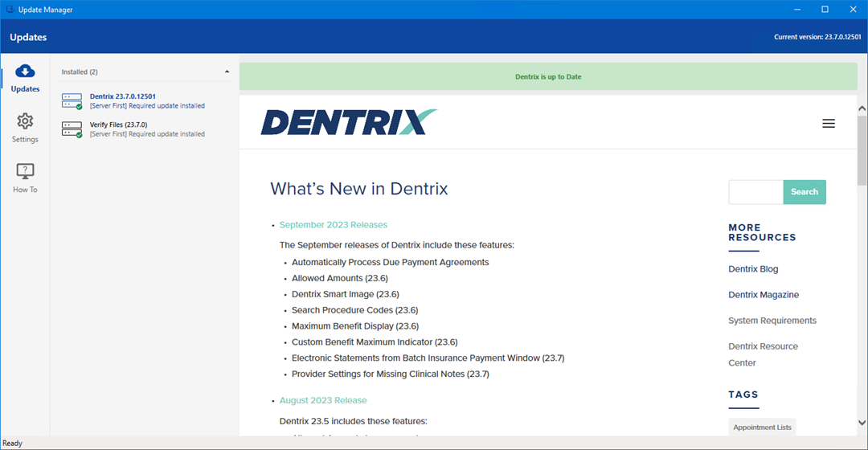Select 'Verify Files (23.7.0)' entry text
This screenshot has height=450, width=868.
click(118, 125)
